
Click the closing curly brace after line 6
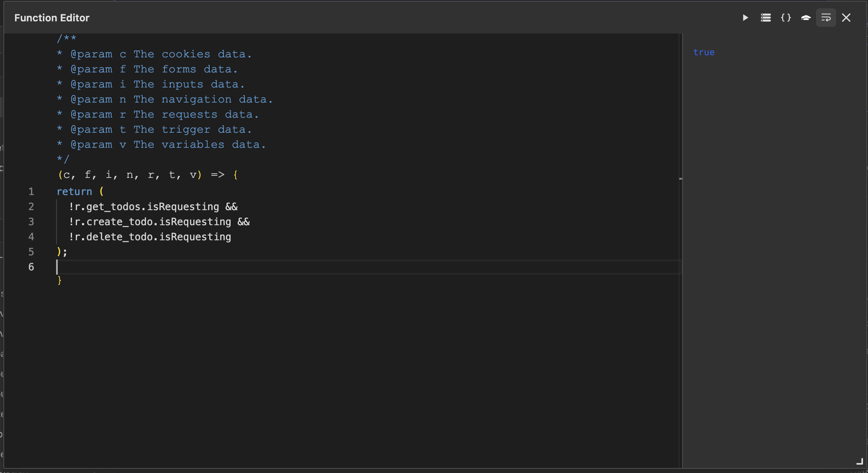59,280
